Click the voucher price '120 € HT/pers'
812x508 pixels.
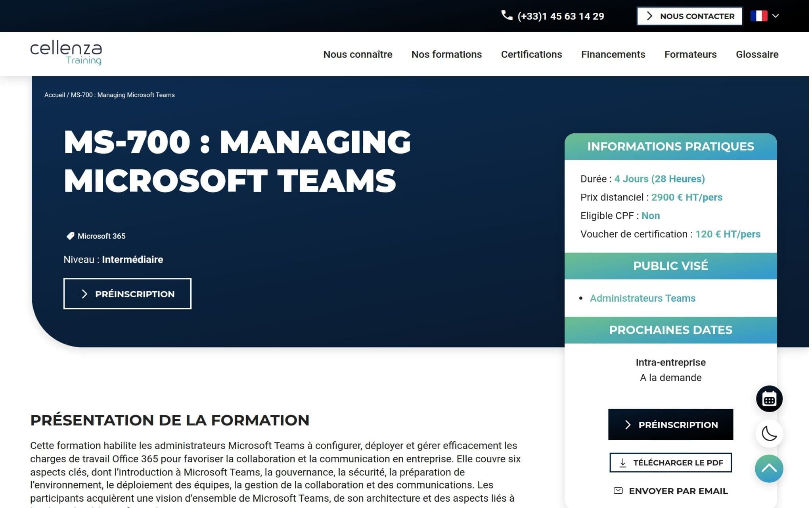tap(728, 234)
